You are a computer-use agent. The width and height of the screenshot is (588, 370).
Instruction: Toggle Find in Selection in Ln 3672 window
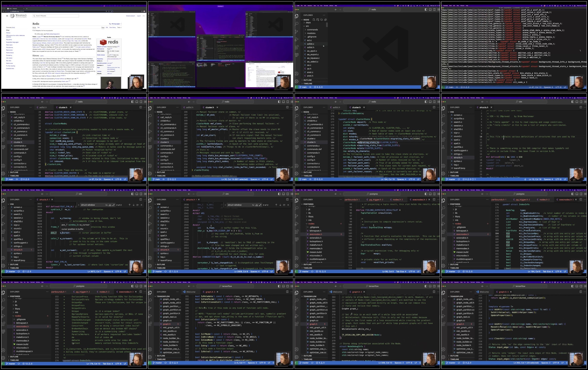(137, 205)
